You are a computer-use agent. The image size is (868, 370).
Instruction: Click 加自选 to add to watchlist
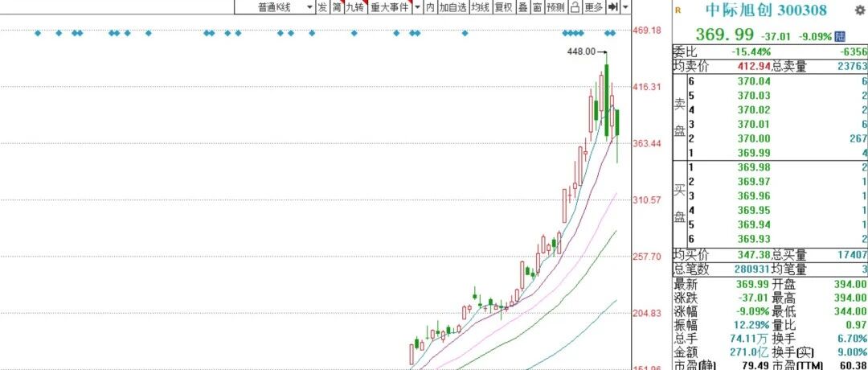[x=452, y=7]
